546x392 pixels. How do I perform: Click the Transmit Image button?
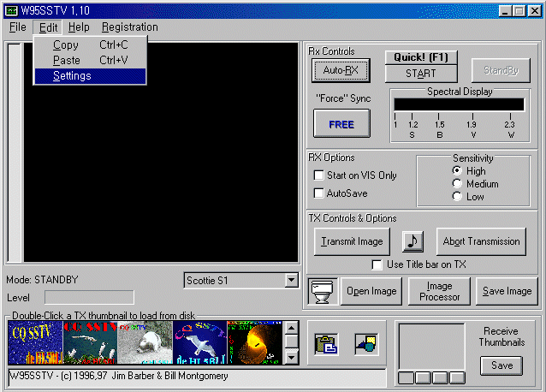(x=352, y=241)
